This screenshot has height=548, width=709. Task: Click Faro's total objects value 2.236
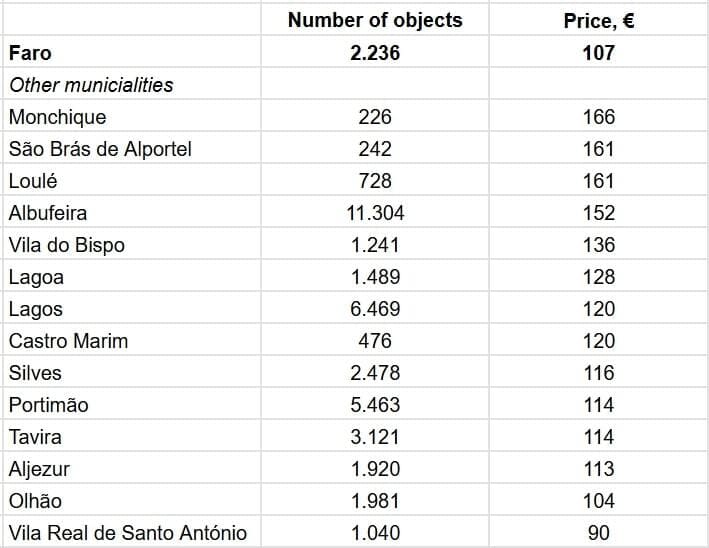tap(375, 53)
